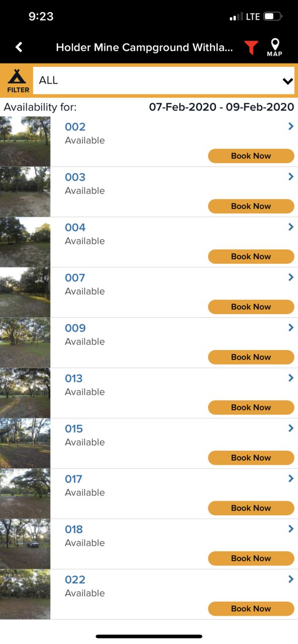View site 018 photo thumbnail

[25, 544]
